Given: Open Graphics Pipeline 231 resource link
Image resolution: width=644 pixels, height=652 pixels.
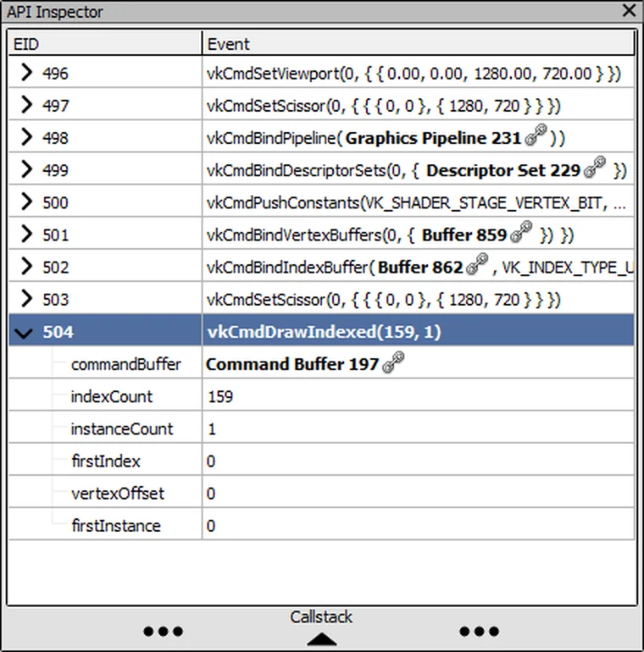Looking at the screenshot, I should (433, 138).
